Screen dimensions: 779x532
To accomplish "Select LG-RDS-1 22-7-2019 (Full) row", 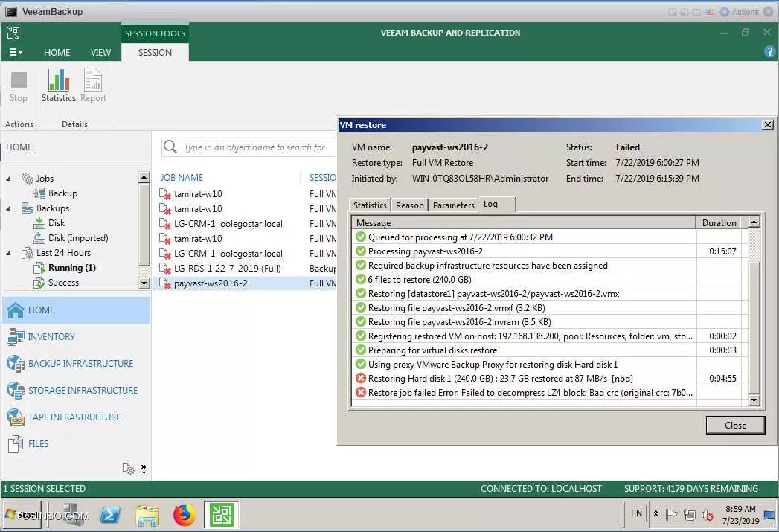I will coord(247,269).
